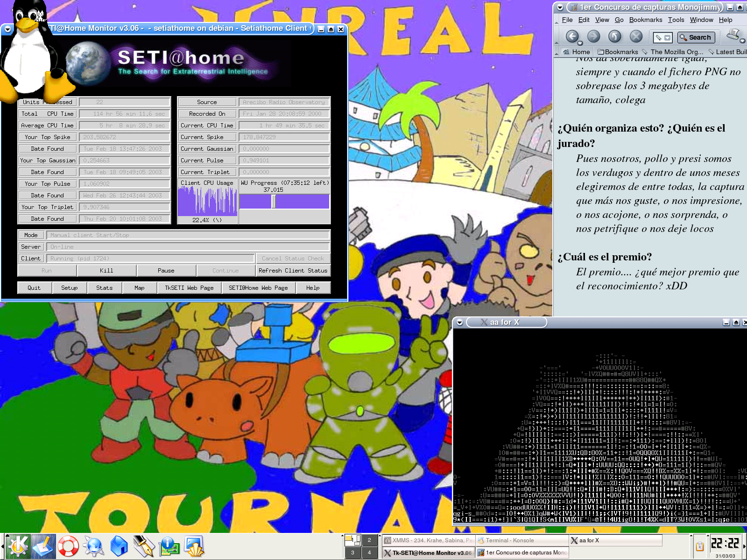Collapse Mozilla's personal toolbar grippy
747x560 pixels.
[557, 52]
